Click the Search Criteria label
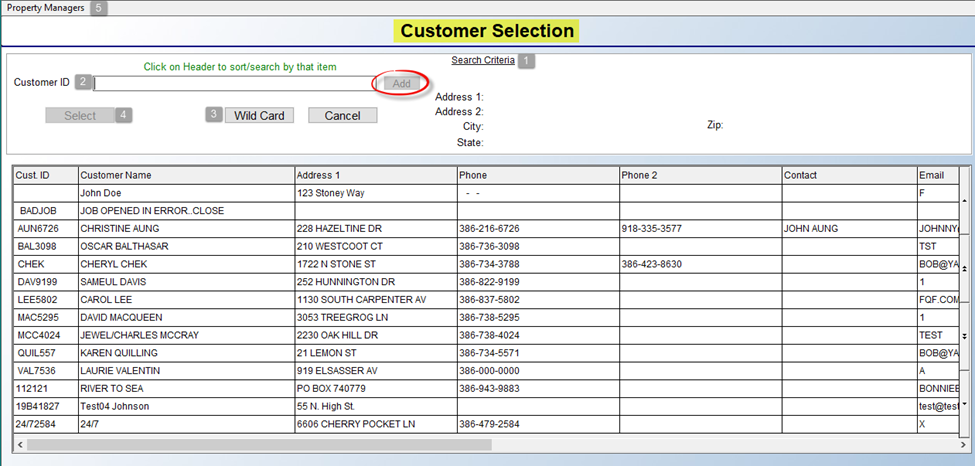 tap(483, 60)
